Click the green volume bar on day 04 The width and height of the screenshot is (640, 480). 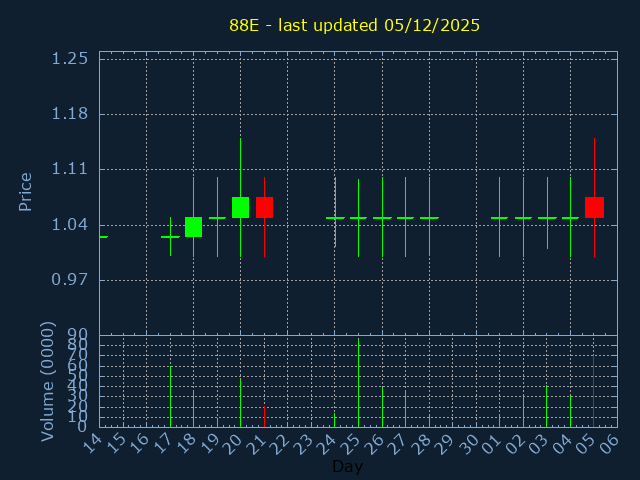570,411
